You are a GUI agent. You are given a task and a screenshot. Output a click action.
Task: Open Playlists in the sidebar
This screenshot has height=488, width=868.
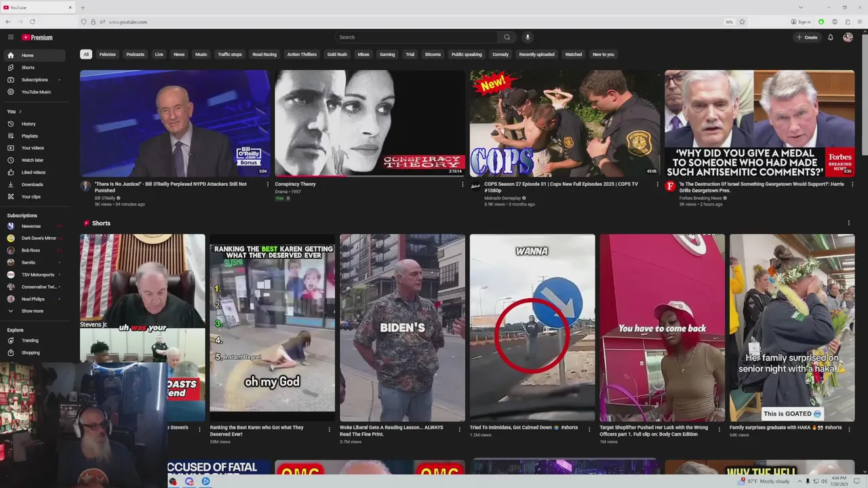pos(35,136)
